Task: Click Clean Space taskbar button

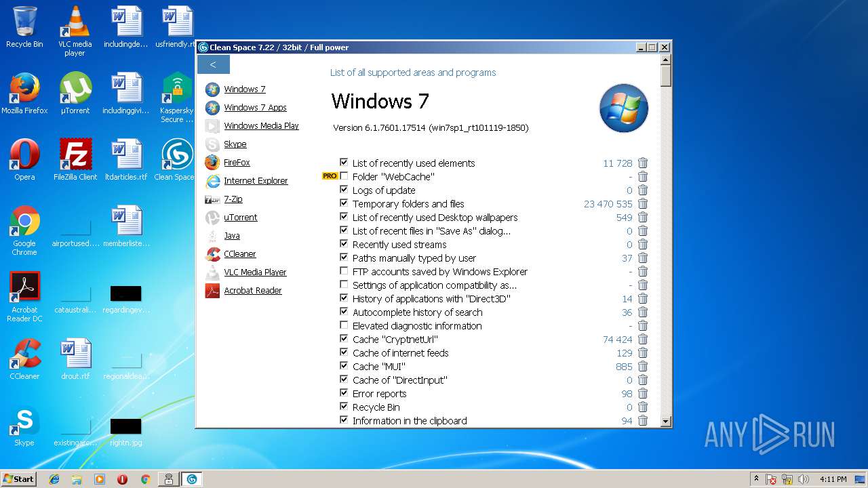Action: click(191, 479)
